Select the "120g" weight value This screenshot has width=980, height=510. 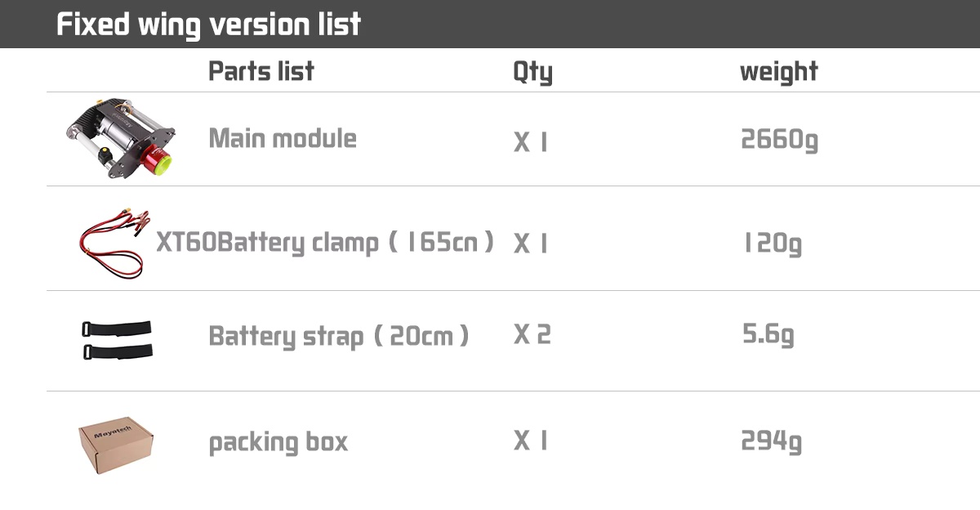[772, 244]
